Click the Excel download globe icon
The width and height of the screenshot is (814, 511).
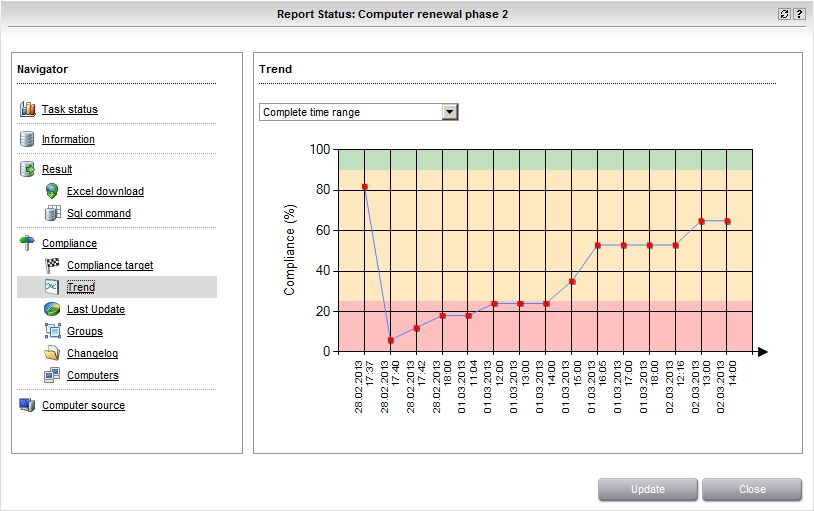[x=53, y=191]
